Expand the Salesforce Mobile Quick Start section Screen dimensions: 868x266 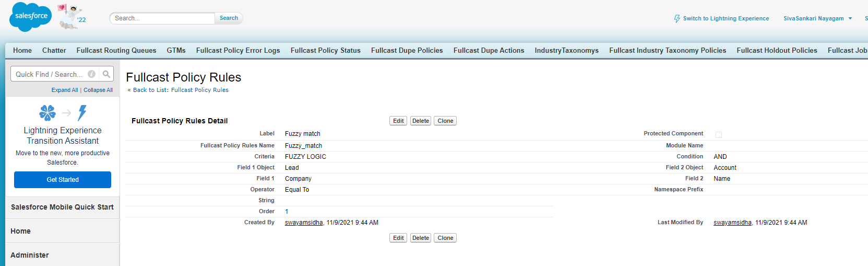62,207
